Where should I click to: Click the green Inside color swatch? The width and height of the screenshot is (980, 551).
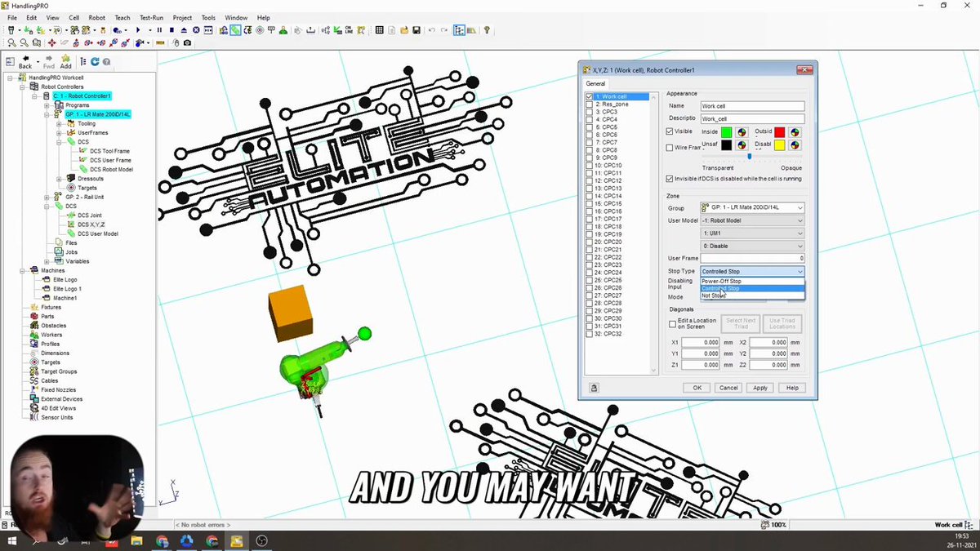click(x=726, y=132)
